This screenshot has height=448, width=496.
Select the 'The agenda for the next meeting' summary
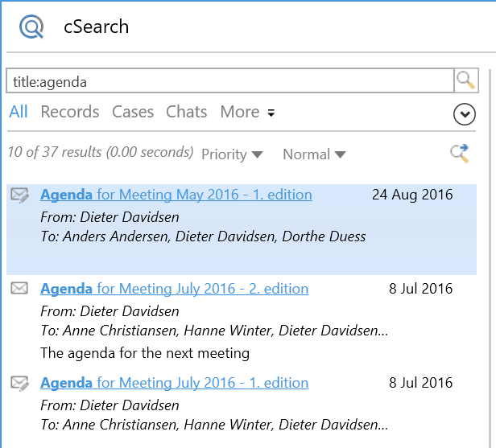pos(145,353)
